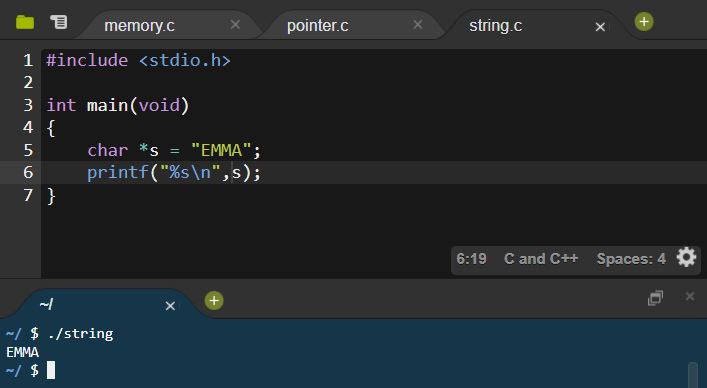Click on #include <stdio.h> text
707x388 pixels.
[138, 60]
